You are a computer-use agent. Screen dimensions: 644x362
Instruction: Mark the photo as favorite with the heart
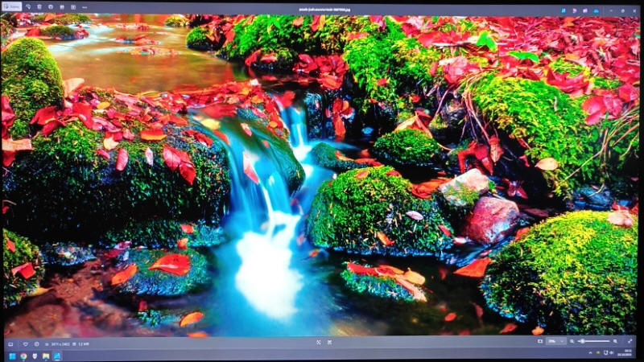tap(24, 343)
